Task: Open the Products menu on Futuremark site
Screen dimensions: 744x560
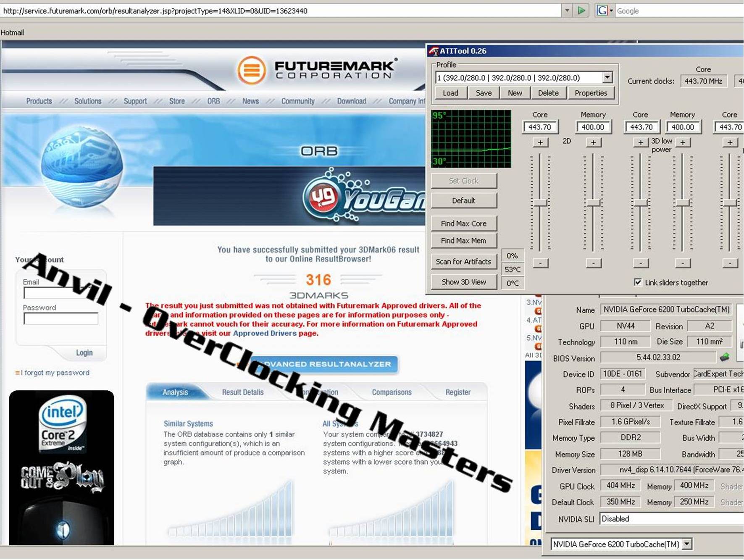Action: 39,101
